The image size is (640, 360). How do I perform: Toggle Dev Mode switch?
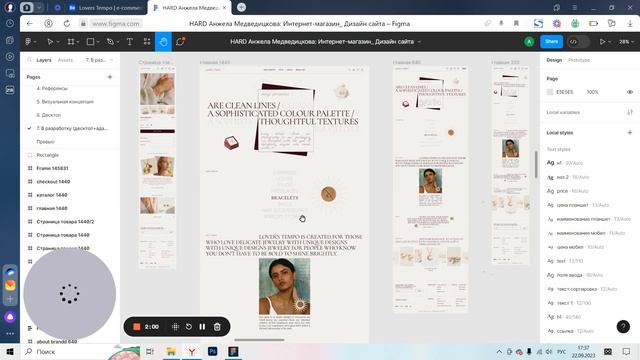(x=578, y=42)
